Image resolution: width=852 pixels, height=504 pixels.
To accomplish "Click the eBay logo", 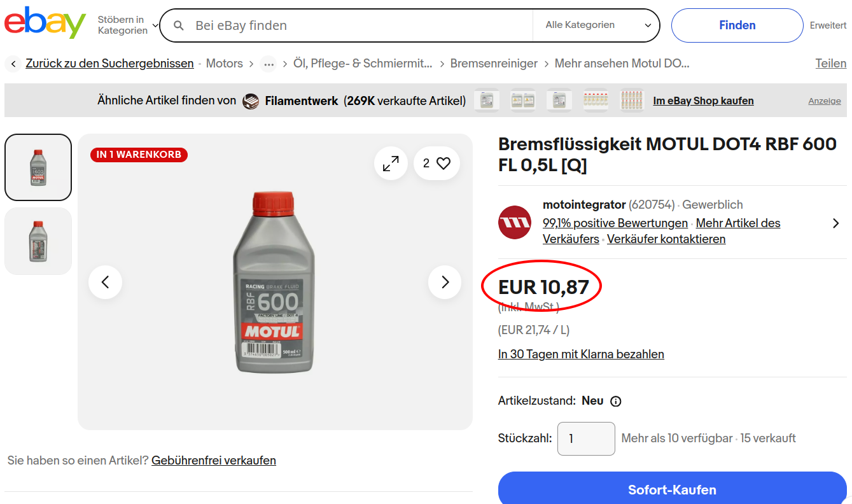I will [x=45, y=24].
